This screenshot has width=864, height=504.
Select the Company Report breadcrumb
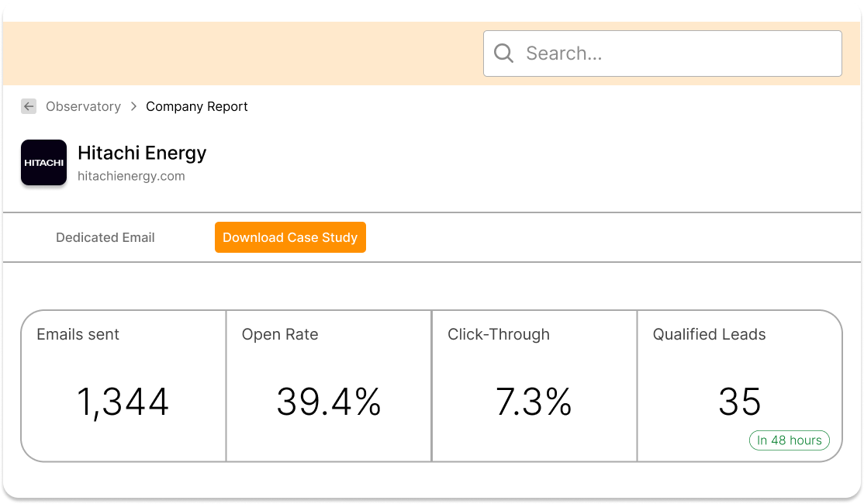pos(197,107)
